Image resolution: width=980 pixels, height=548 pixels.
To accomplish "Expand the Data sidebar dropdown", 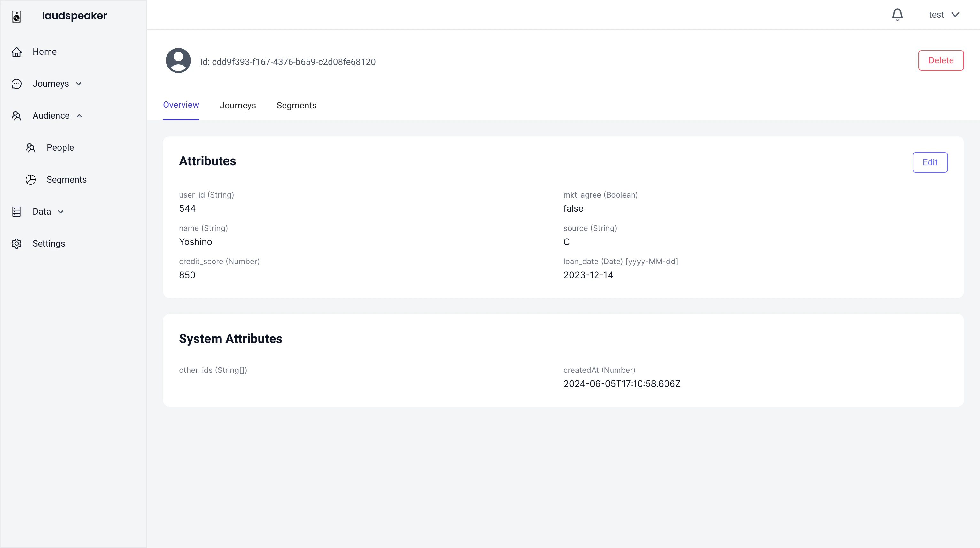I will click(60, 212).
